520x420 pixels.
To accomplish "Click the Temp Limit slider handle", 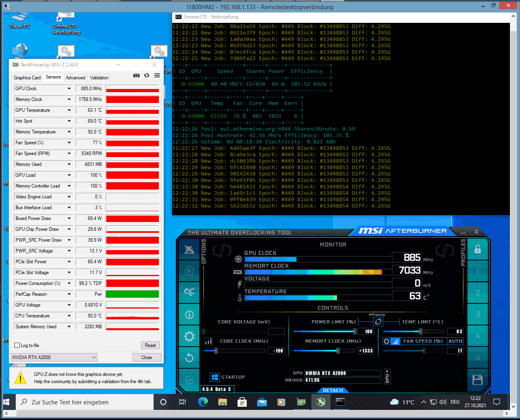I will point(420,331).
